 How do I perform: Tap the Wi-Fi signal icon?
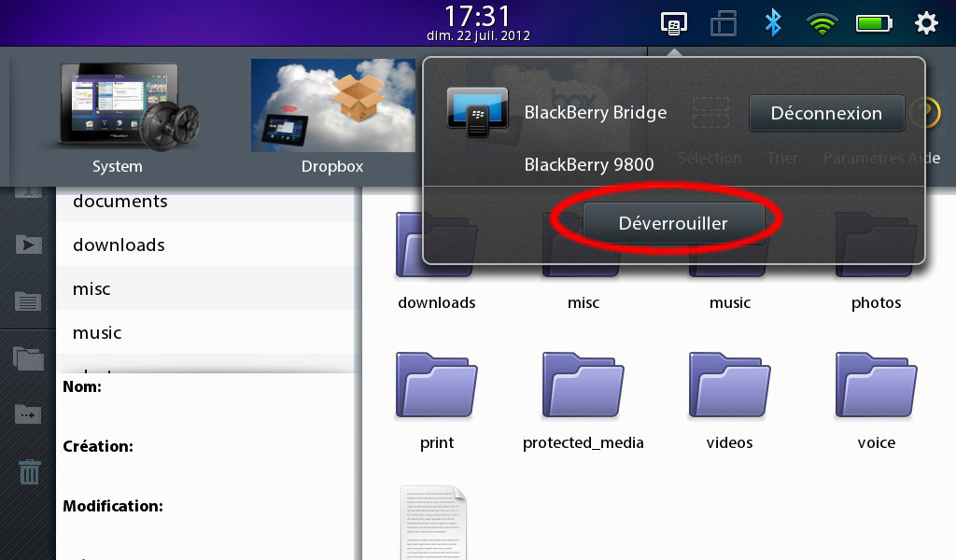[x=822, y=24]
